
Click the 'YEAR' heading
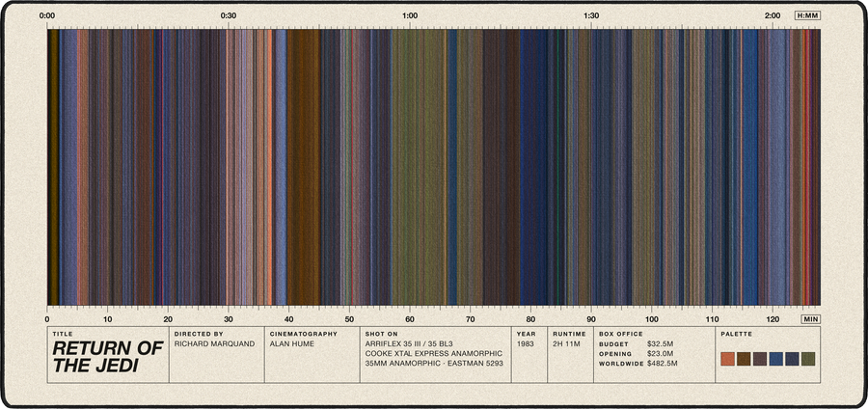click(x=526, y=335)
